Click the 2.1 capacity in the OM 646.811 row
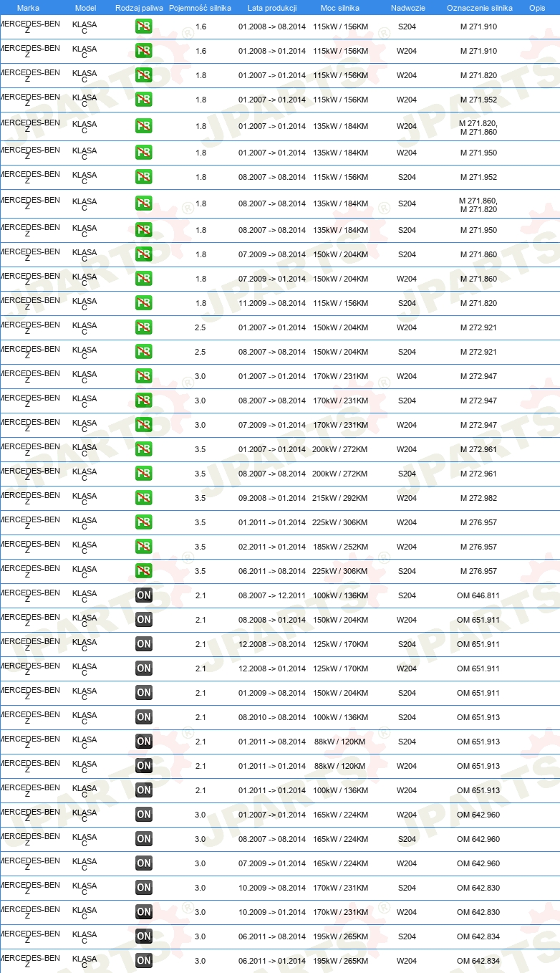The height and width of the screenshot is (973, 560). point(201,595)
